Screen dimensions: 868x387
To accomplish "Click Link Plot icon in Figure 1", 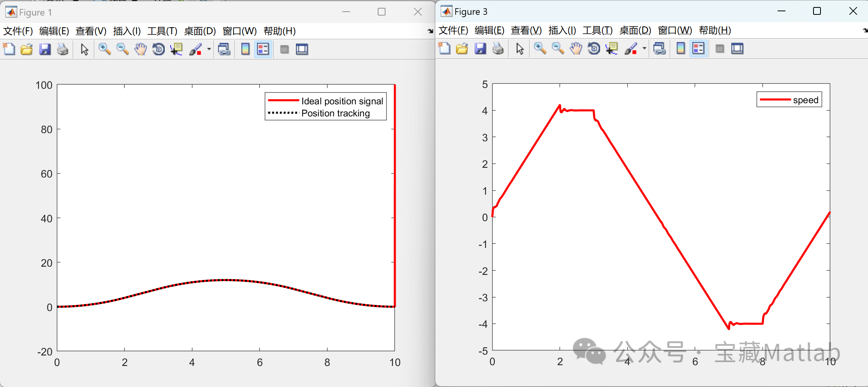I will click(224, 49).
